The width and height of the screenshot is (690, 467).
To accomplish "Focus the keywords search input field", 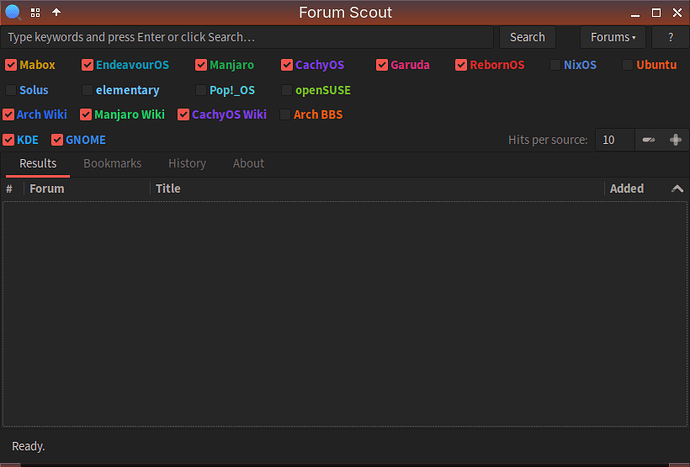I will click(x=247, y=37).
